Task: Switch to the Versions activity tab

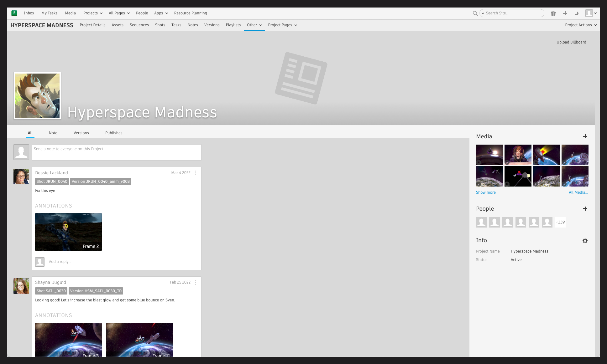Action: (x=81, y=133)
